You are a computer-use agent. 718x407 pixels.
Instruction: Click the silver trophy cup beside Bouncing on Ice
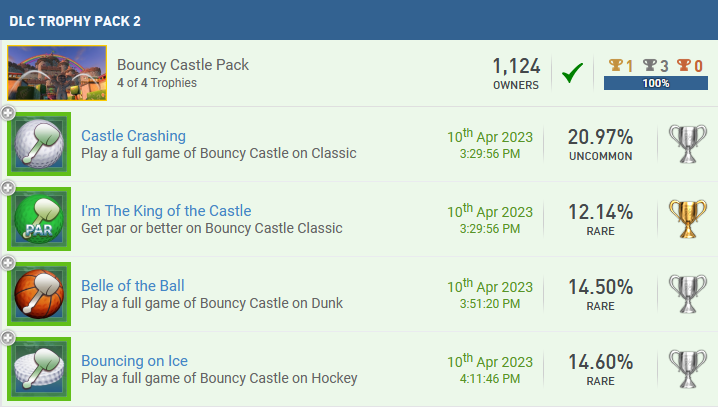[687, 369]
